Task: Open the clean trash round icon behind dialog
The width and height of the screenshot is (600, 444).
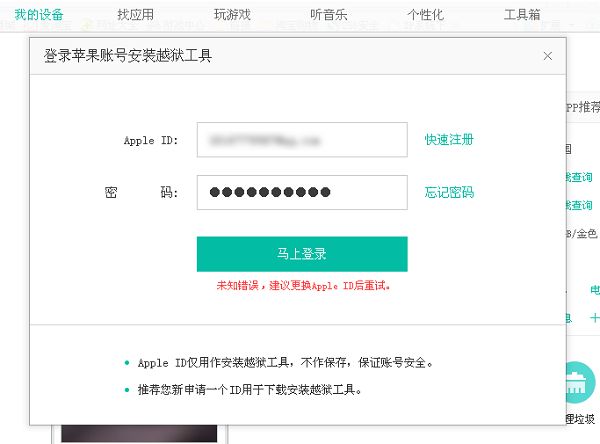Action: point(580,382)
